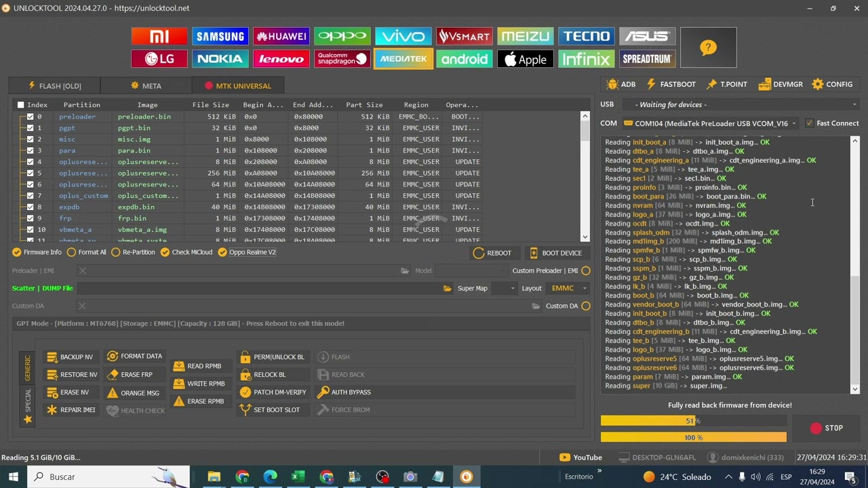Open the YouTube link in status bar
Image resolution: width=868 pixels, height=488 pixels.
point(581,457)
